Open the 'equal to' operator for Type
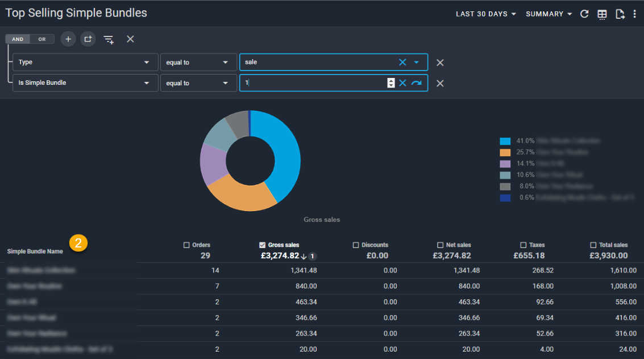This screenshot has height=359, width=644. 198,62
